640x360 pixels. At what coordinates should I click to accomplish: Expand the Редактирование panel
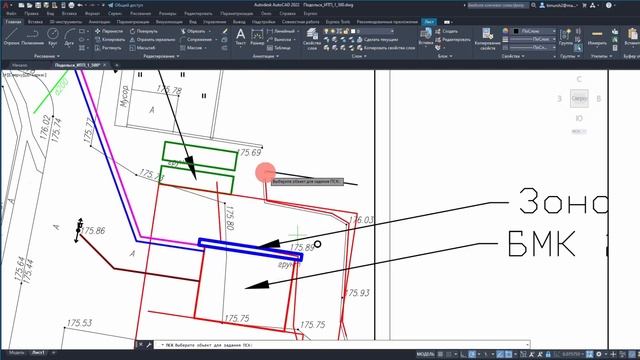point(161,56)
